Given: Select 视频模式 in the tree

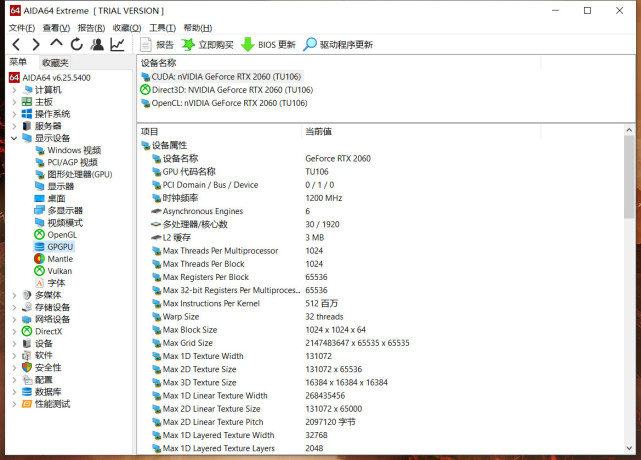Looking at the screenshot, I should tap(59, 223).
